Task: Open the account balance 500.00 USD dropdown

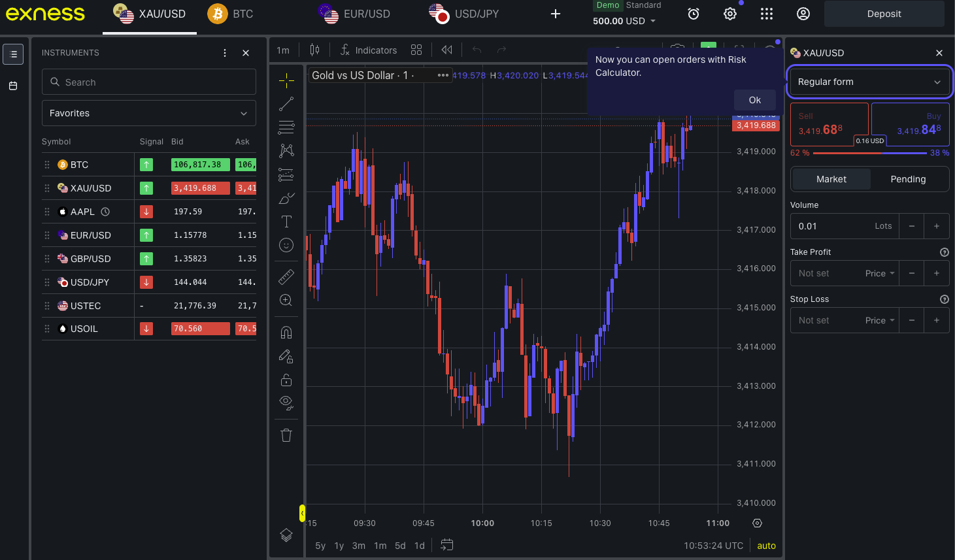Action: pyautogui.click(x=624, y=21)
